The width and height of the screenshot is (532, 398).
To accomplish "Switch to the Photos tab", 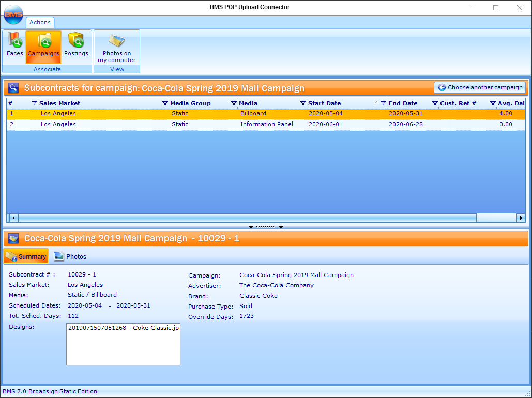I will 70,256.
